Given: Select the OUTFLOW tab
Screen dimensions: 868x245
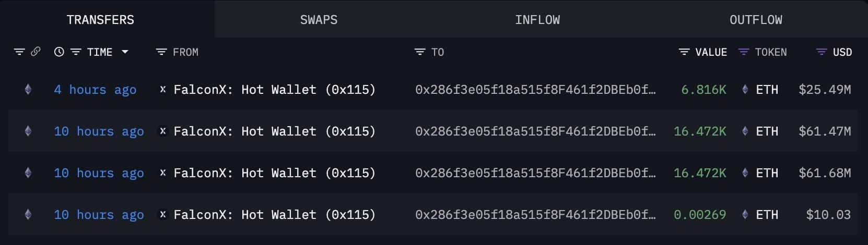Looking at the screenshot, I should pos(756,20).
